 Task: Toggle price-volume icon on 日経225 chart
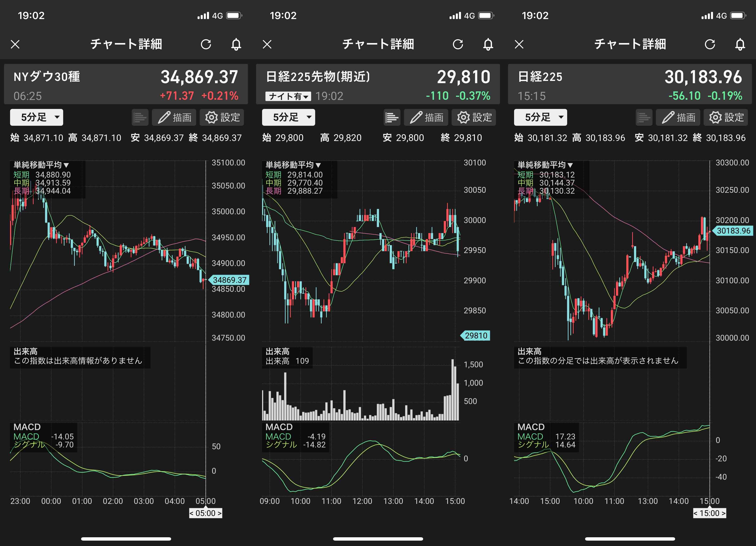644,117
